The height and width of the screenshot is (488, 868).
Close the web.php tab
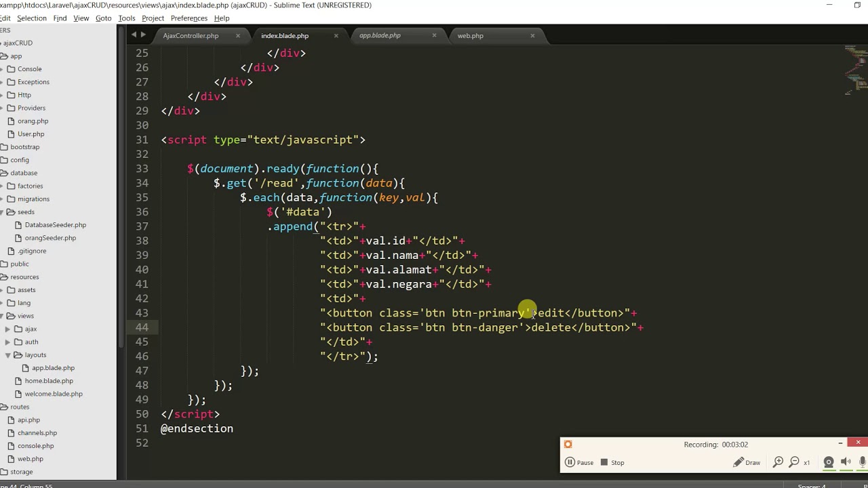click(x=532, y=35)
